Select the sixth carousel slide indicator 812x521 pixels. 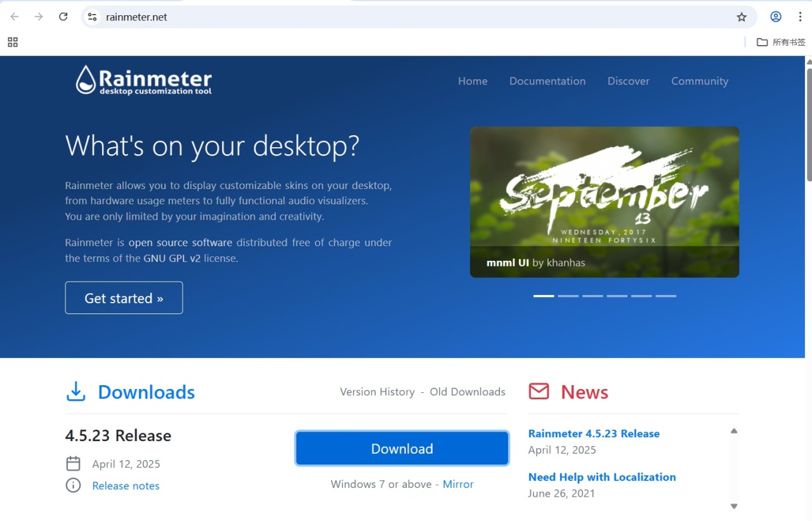coord(666,296)
